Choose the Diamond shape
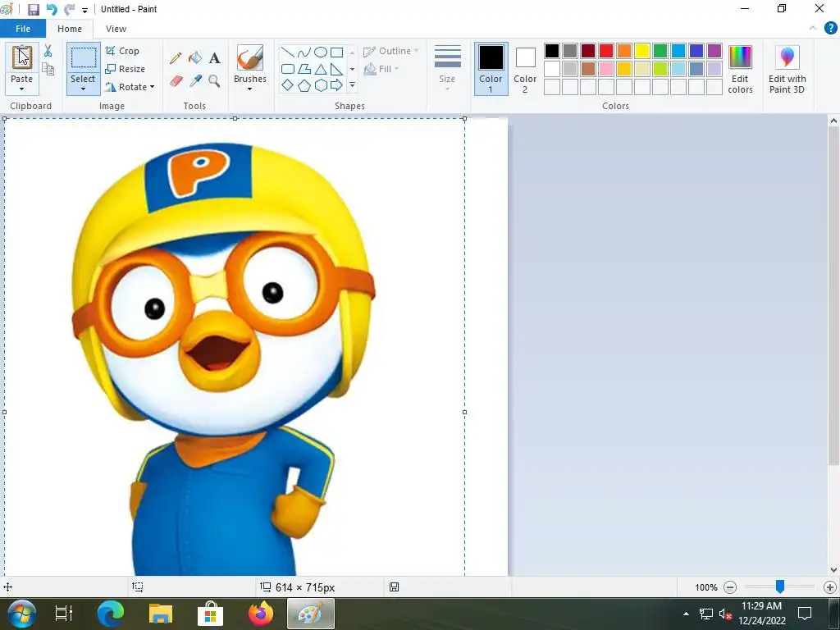This screenshot has height=630, width=840. (288, 85)
